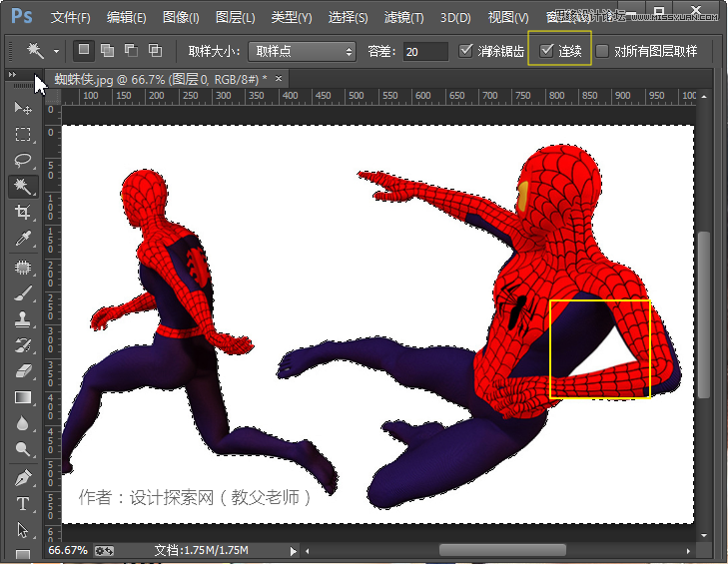Click the Add to selection mode button
Image resolution: width=728 pixels, height=564 pixels.
tap(107, 50)
